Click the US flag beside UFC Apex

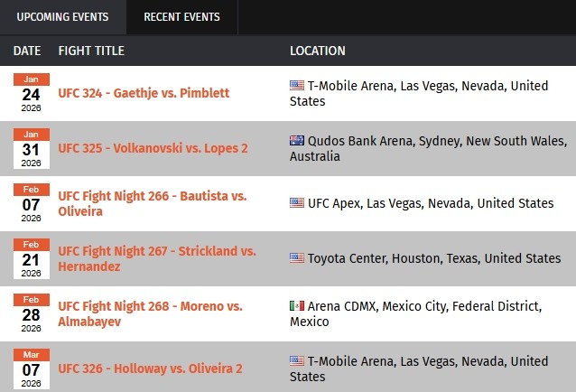pos(297,203)
